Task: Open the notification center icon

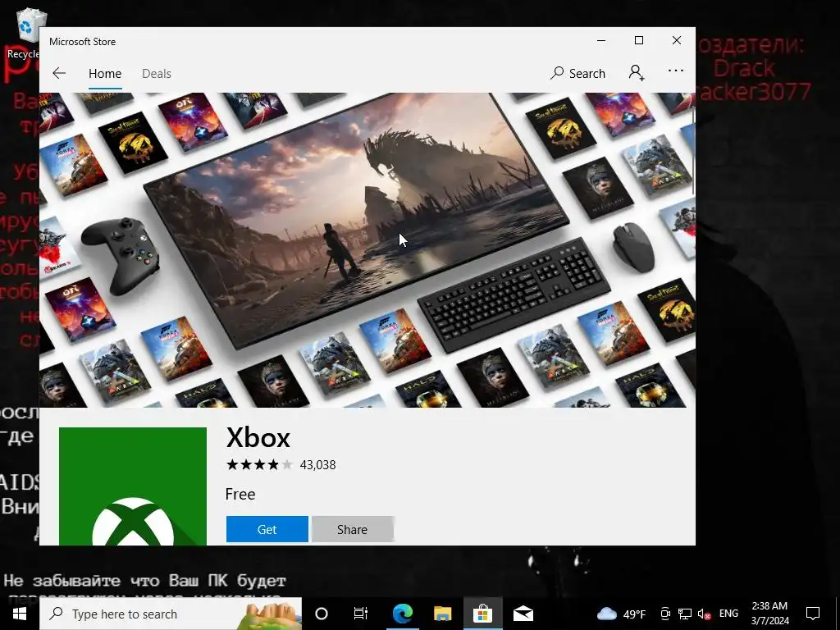Action: pyautogui.click(x=813, y=614)
